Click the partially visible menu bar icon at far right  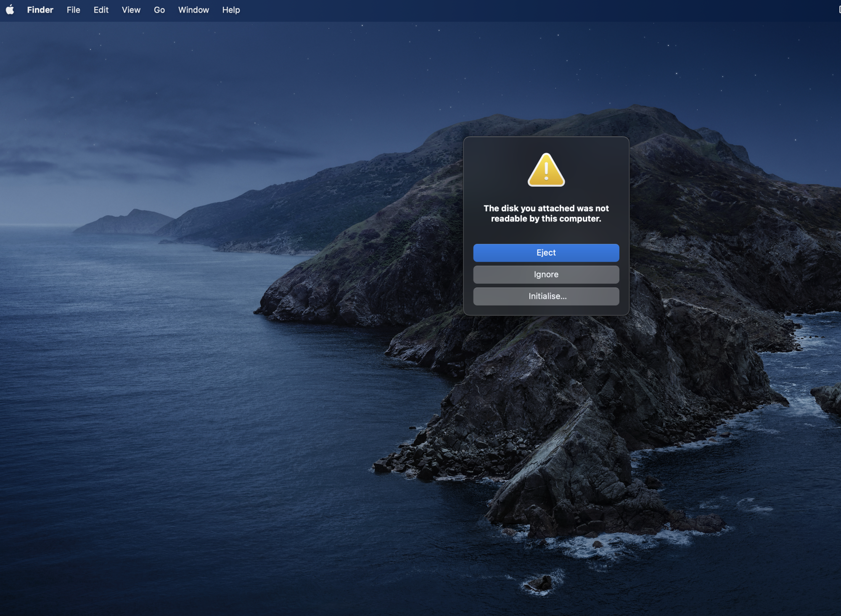(839, 10)
